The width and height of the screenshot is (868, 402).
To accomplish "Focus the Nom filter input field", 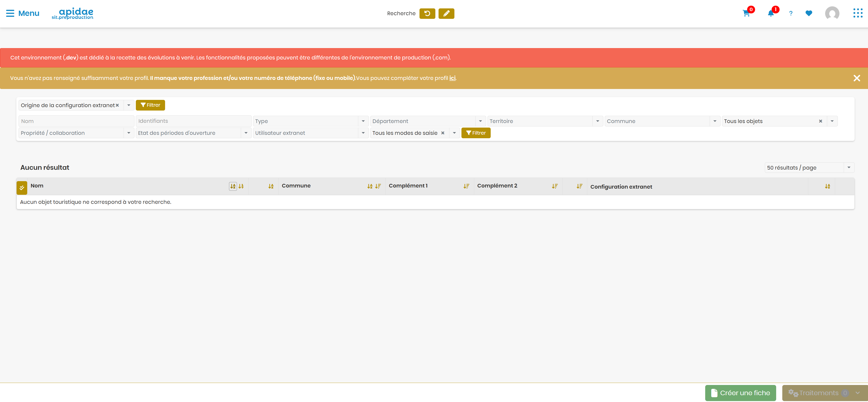I will click(76, 121).
